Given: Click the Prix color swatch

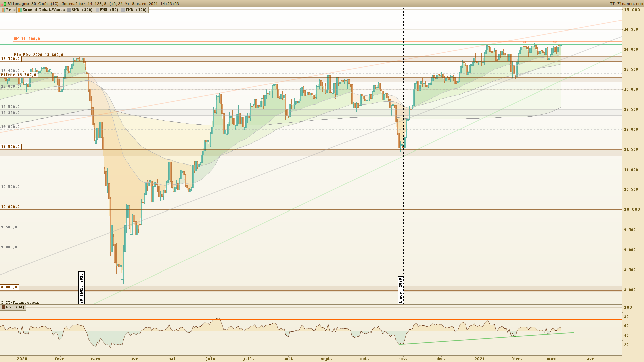Looking at the screenshot, I should (3, 10).
